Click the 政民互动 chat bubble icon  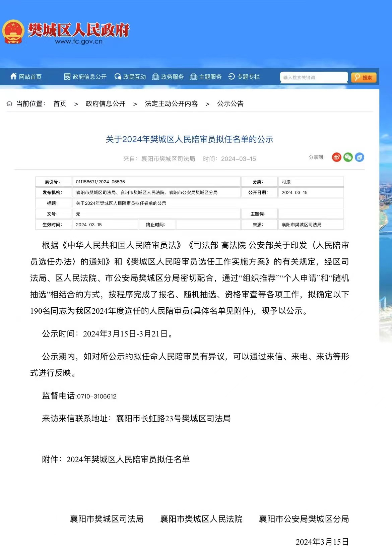tap(118, 77)
